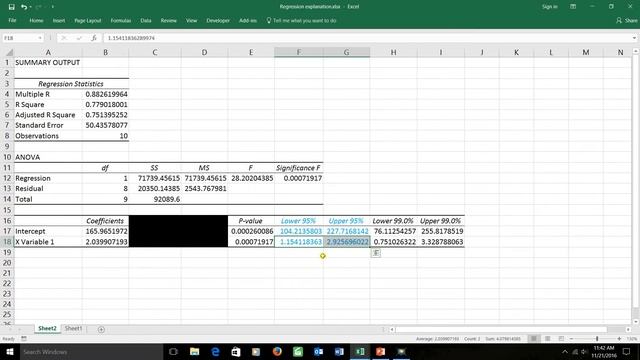Open the Customize Quick Access Toolbar dropdown
Viewport: 640px width, 360px height.
coord(53,7)
